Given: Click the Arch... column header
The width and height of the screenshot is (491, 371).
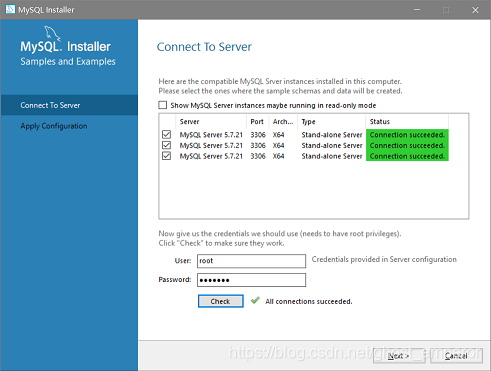Looking at the screenshot, I should coord(283,122).
